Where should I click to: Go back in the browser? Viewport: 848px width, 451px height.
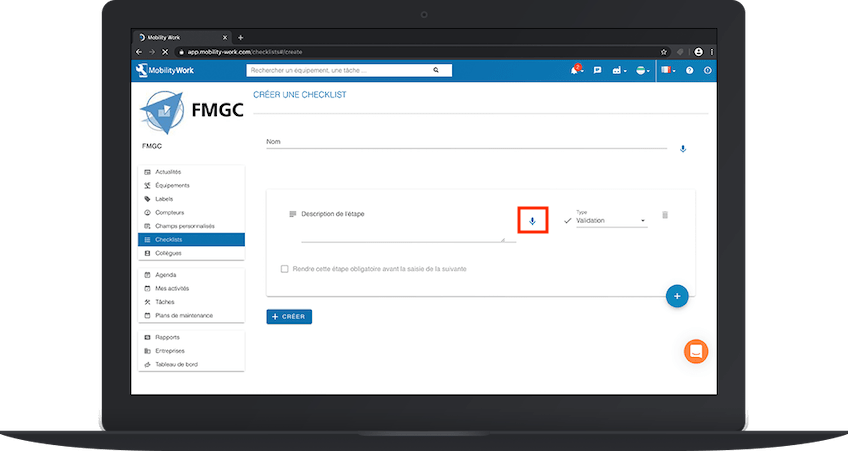point(139,52)
